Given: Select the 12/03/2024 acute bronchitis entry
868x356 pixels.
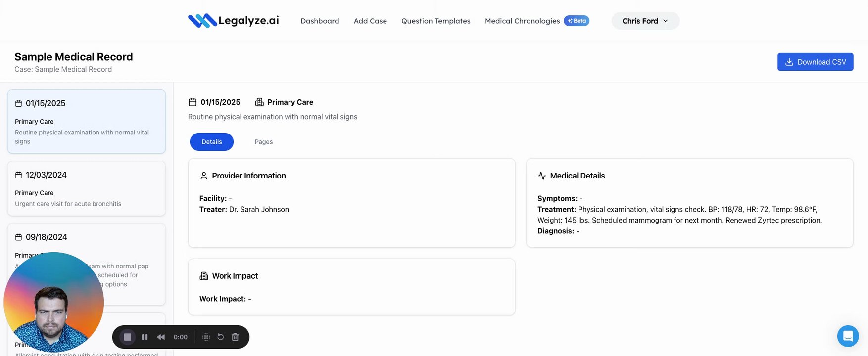Looking at the screenshot, I should [x=87, y=188].
